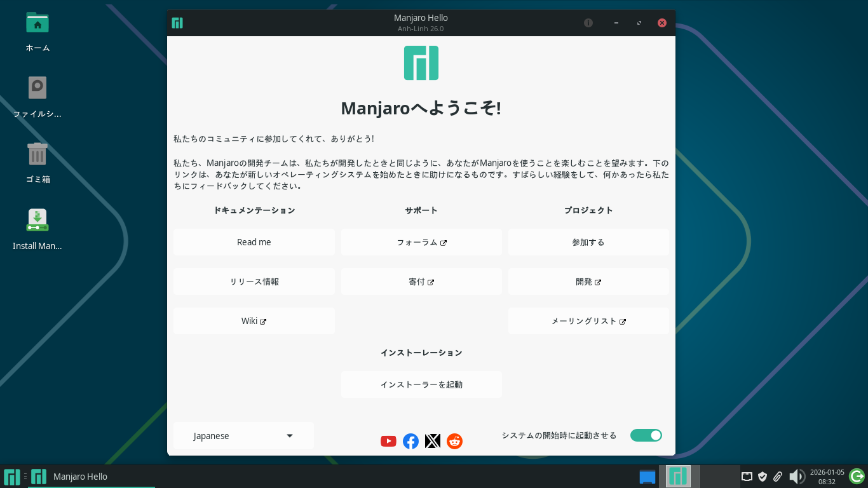
Task: Minimize the Manjaro Hello window
Action: (616, 23)
